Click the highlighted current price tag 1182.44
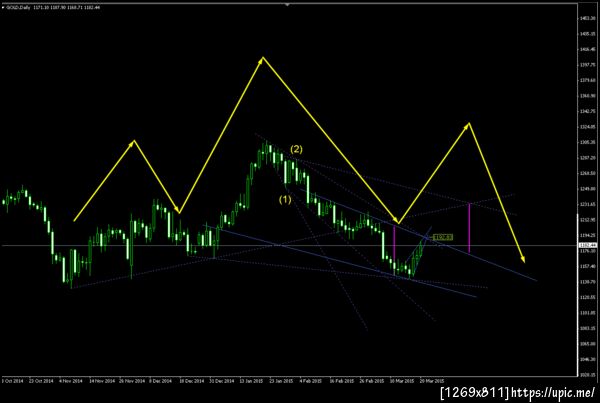The height and width of the screenshot is (403, 600). tap(587, 245)
